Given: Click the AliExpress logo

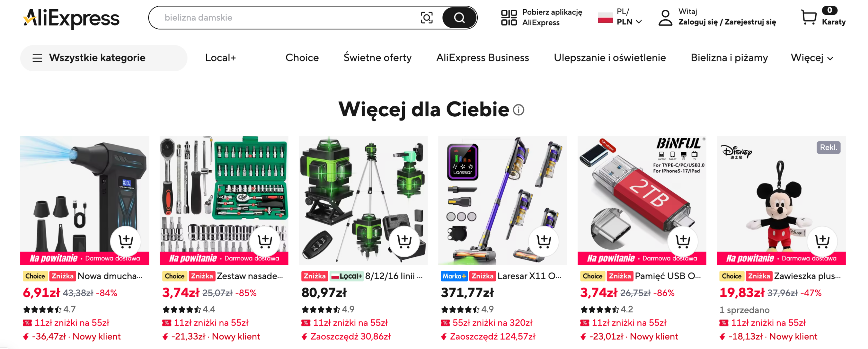Looking at the screenshot, I should point(71,18).
